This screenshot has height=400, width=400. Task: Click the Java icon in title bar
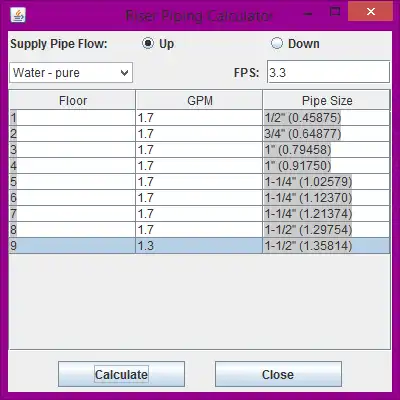18,15
